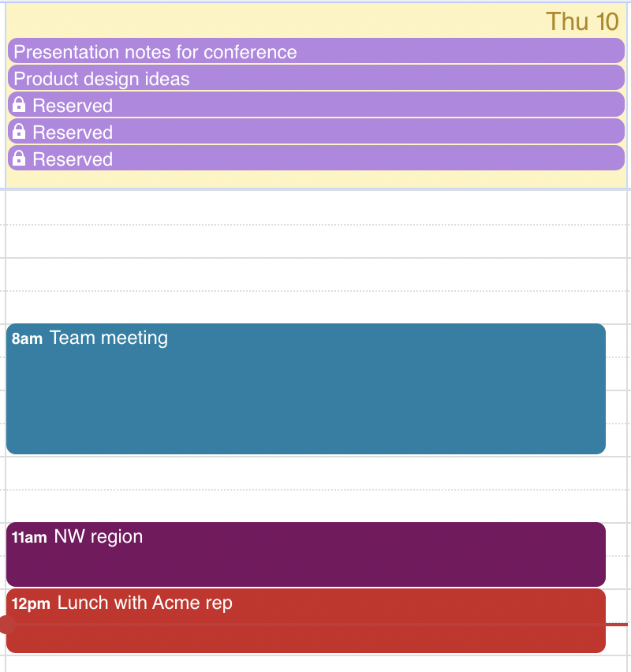The image size is (631, 672).
Task: Select the Reserved text of the middle locked event
Action: 73,133
